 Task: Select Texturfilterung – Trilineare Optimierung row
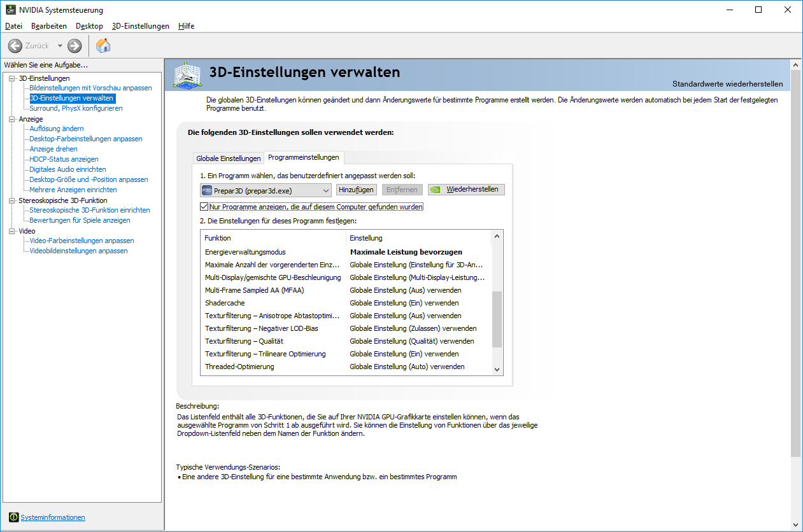pyautogui.click(x=346, y=354)
